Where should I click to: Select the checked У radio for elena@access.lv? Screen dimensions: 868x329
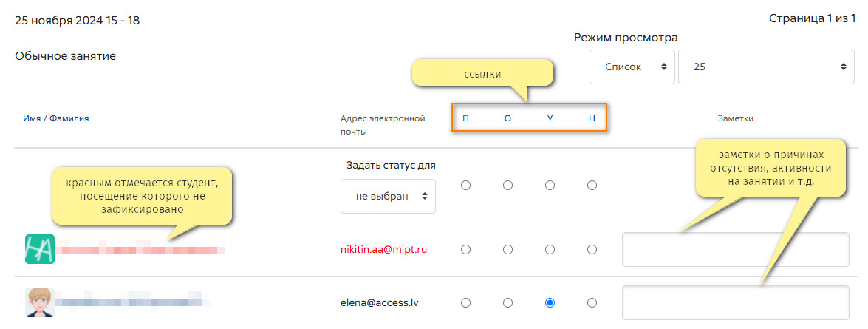pos(550,303)
